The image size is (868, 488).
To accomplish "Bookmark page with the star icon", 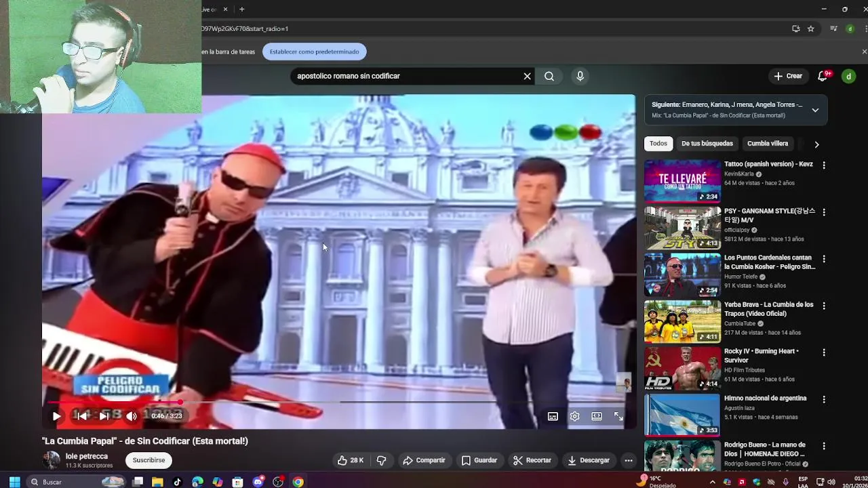I will (810, 28).
